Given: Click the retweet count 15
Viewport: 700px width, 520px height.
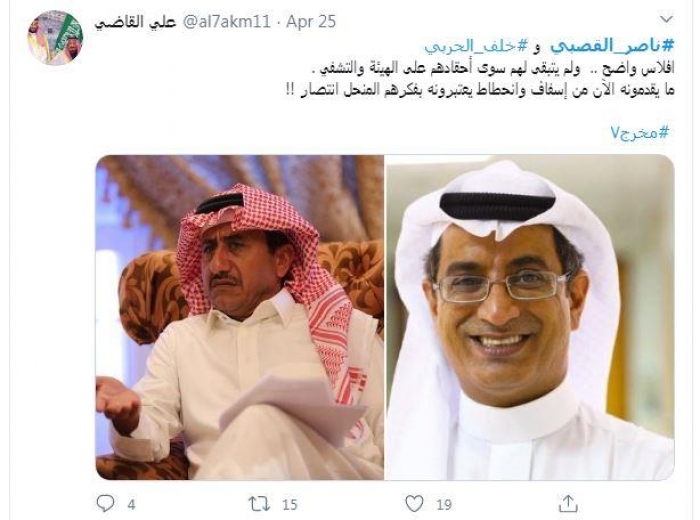Looking at the screenshot, I should (289, 505).
